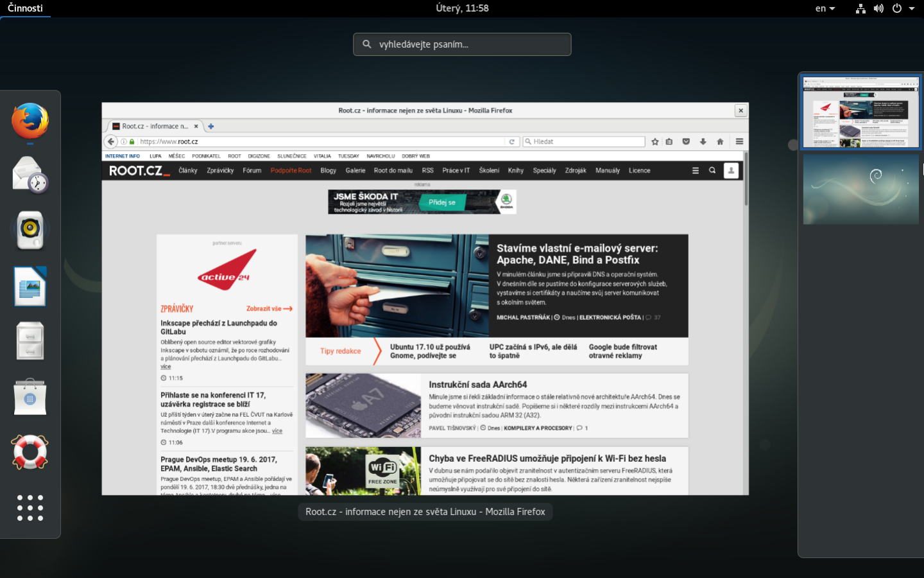This screenshot has height=578, width=924.
Task: Click LUPA link in top network bar
Action: click(155, 156)
